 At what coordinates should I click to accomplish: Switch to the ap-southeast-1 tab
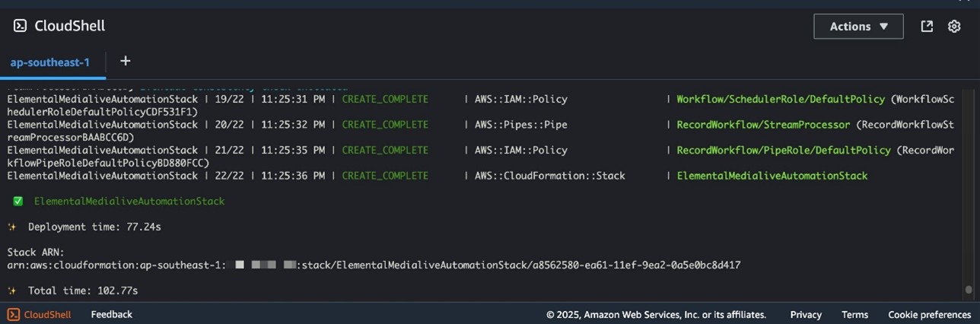(x=49, y=62)
